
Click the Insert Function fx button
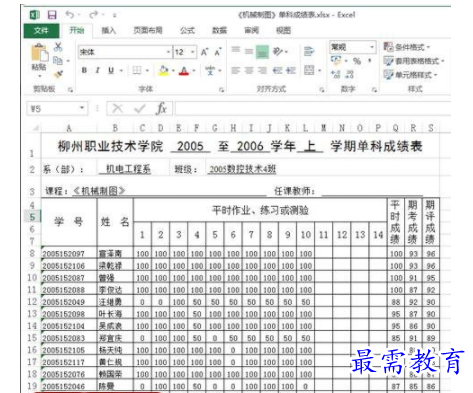tap(161, 108)
